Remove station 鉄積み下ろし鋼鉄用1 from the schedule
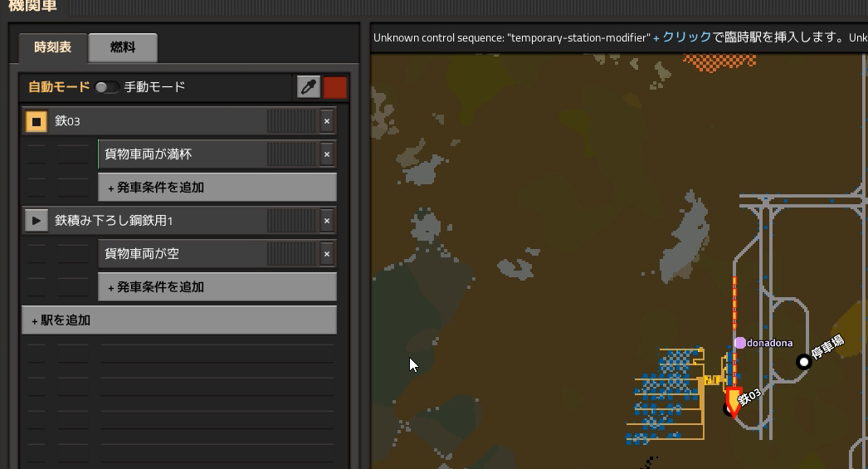The height and width of the screenshot is (469, 868). coord(327,221)
